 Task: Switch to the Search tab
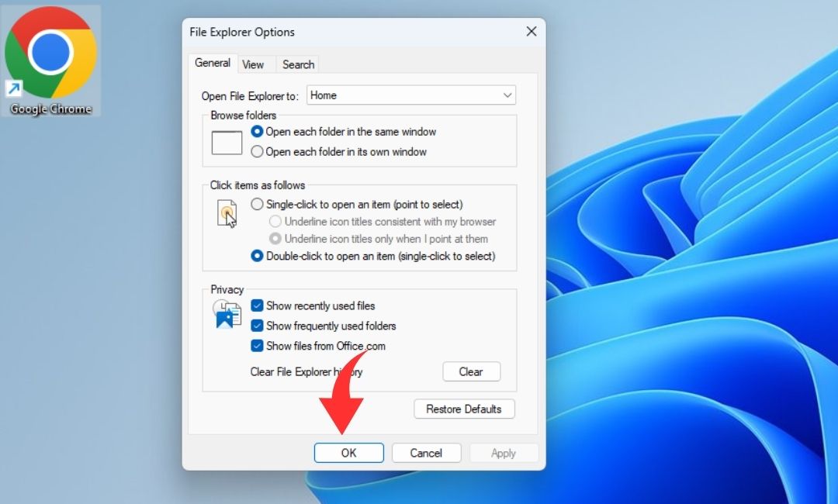(x=298, y=64)
